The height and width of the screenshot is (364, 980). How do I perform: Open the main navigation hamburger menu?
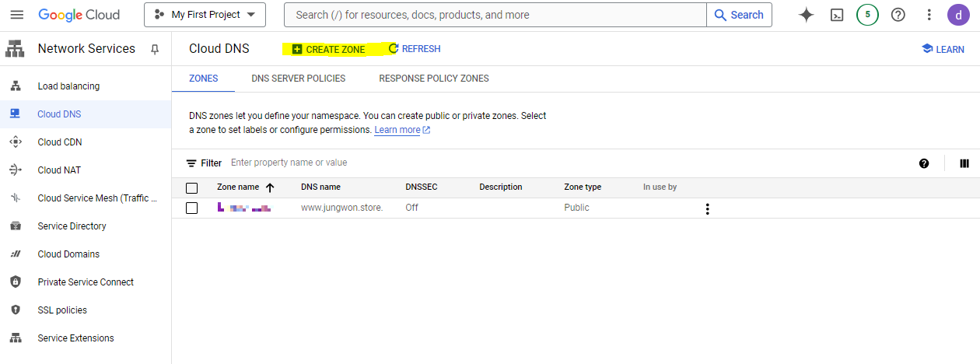click(16, 15)
